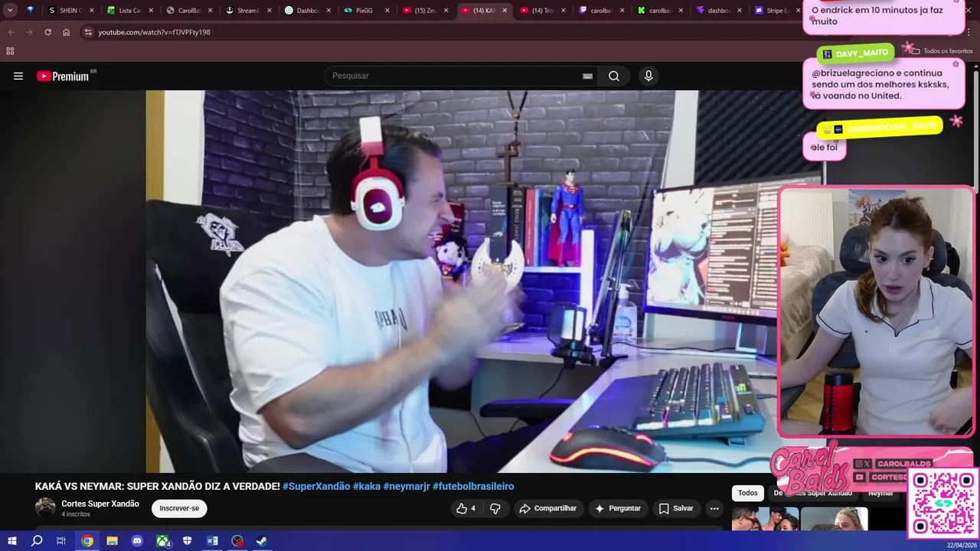
Task: Open the YouTube hamburger guide menu
Action: pyautogui.click(x=18, y=76)
